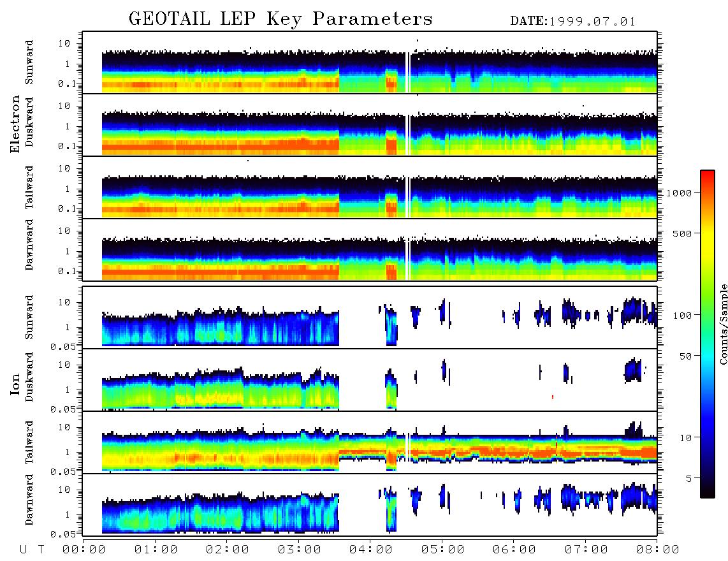Click the Ion Tailward axis label
The width and height of the screenshot is (728, 561).
pos(29,442)
